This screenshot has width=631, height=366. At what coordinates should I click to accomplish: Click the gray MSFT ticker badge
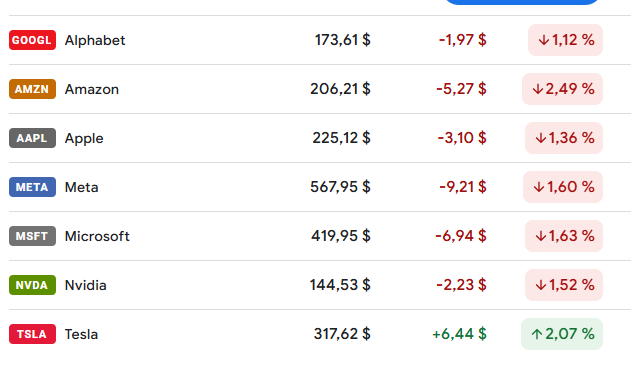click(32, 236)
